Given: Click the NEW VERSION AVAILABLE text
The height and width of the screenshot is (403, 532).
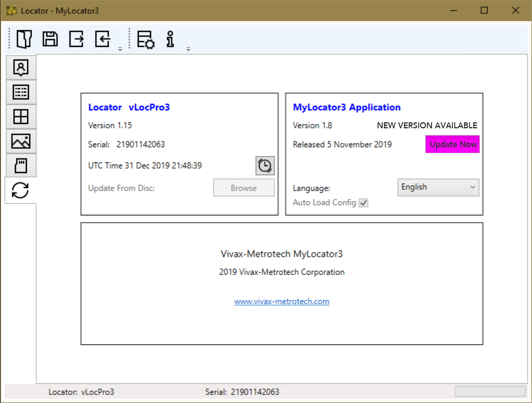Looking at the screenshot, I should click(x=427, y=126).
